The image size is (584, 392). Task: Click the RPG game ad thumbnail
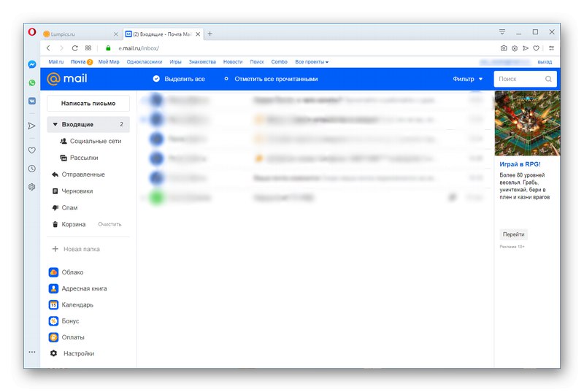pyautogui.click(x=527, y=123)
